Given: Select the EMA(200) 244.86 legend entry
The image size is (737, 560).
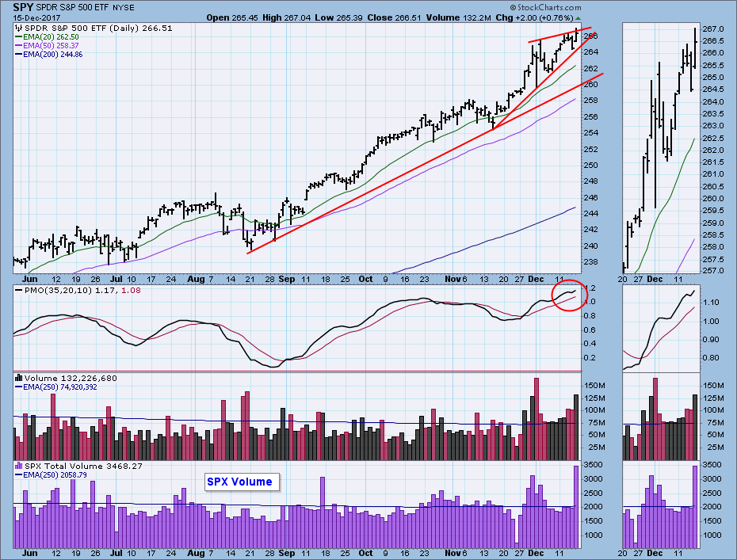Looking at the screenshot, I should pos(52,55).
